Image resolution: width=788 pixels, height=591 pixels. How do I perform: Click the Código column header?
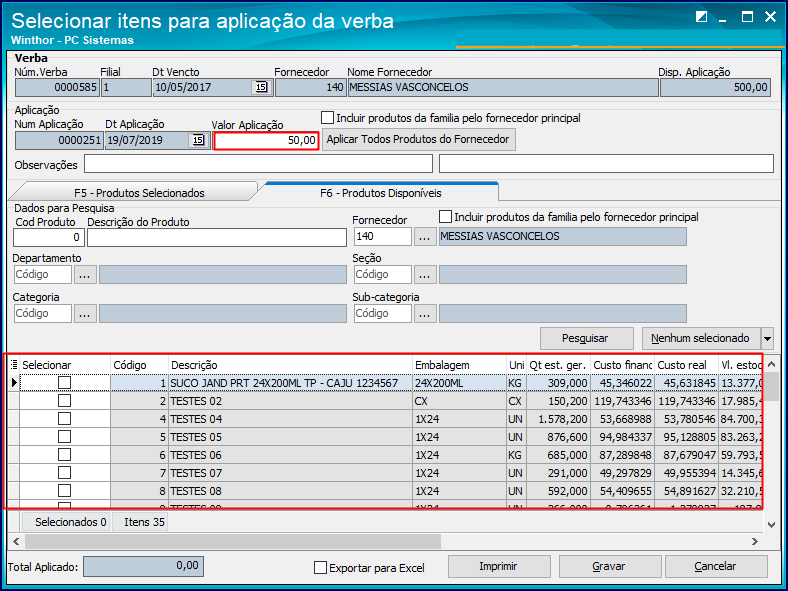coord(139,365)
